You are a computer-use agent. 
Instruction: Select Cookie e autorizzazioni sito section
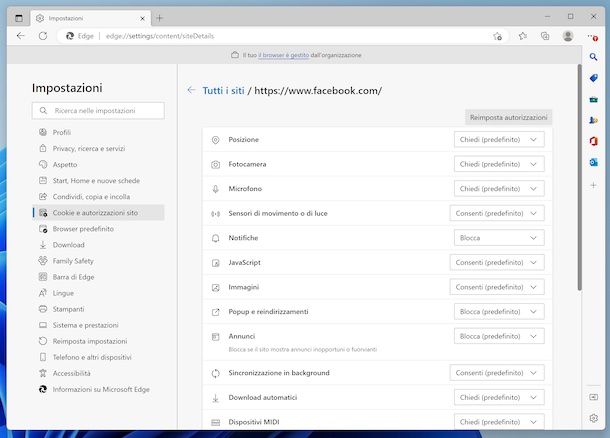(98, 213)
